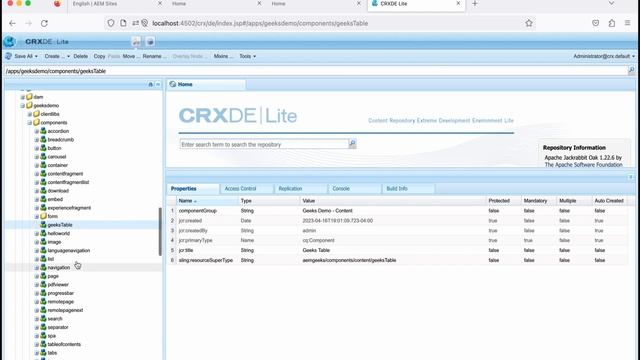The width and height of the screenshot is (640, 360).
Task: Collapse the components folder node
Action: pos(30,122)
